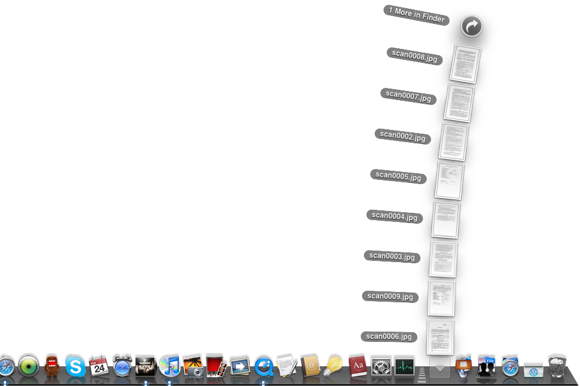Open the Dictionary app in dock
The width and height of the screenshot is (580, 386).
[357, 366]
